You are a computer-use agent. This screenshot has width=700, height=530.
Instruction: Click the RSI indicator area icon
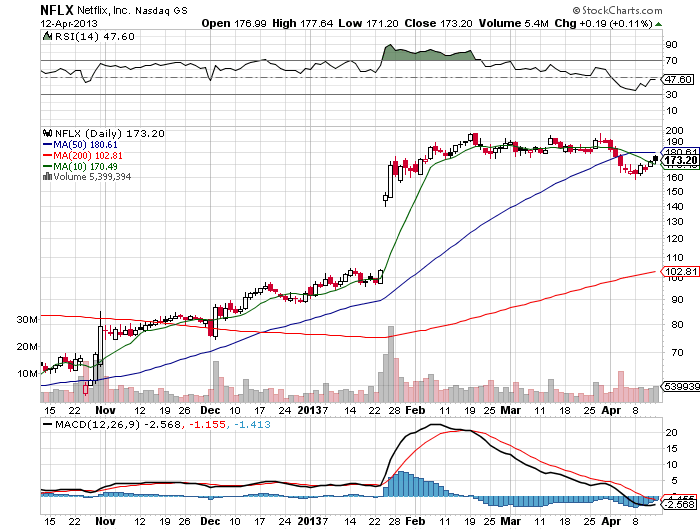47,36
